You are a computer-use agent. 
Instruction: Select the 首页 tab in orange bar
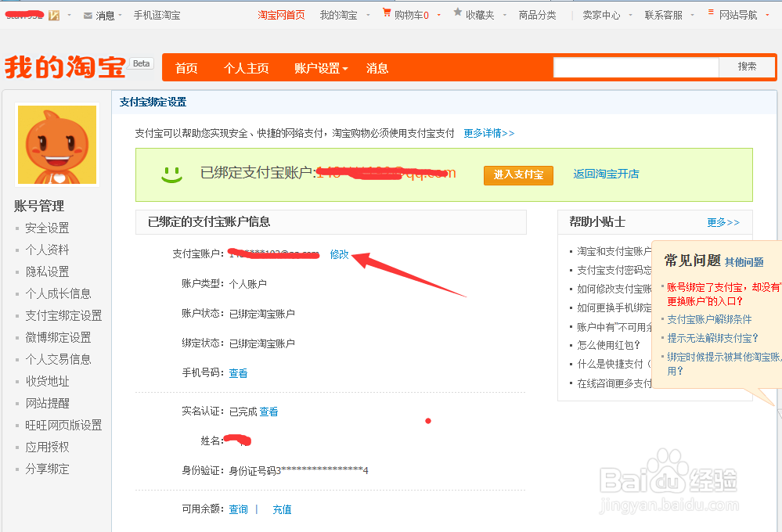186,68
